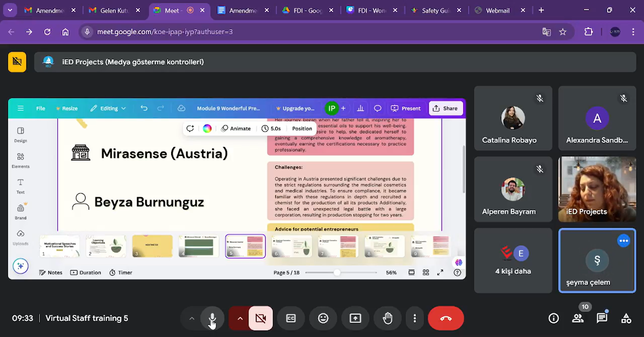Screen dimensions: 644x337
Task: Toggle closed captions
Action: 291,318
